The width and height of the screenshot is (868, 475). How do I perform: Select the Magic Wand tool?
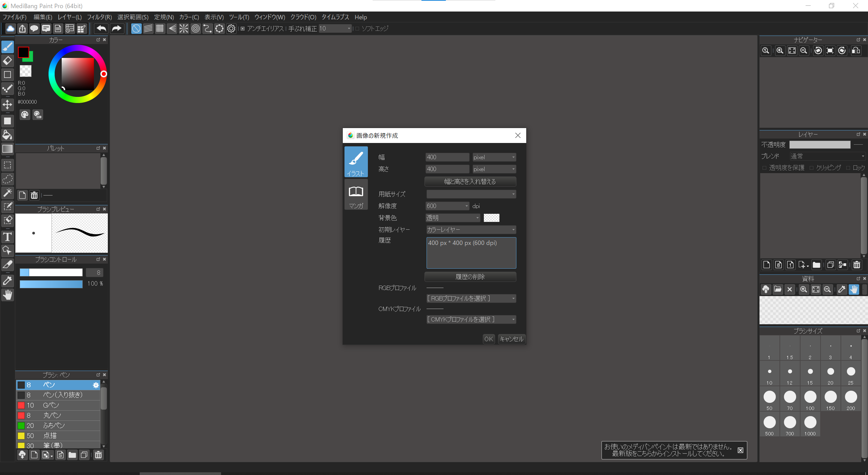coord(7,193)
